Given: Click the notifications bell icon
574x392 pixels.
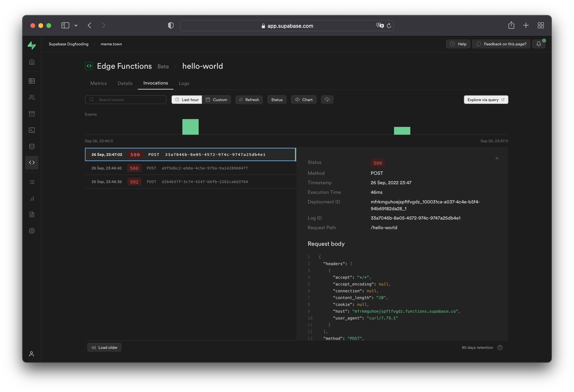Looking at the screenshot, I should (538, 44).
